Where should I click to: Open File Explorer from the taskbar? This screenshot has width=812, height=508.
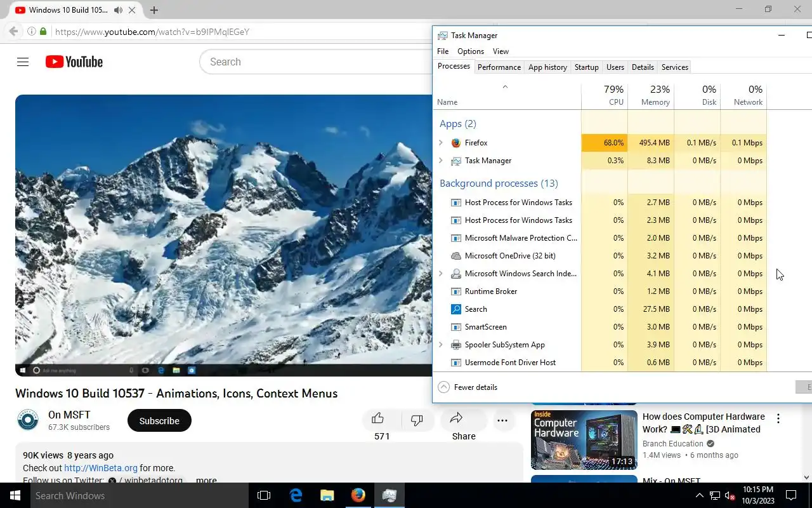327,495
